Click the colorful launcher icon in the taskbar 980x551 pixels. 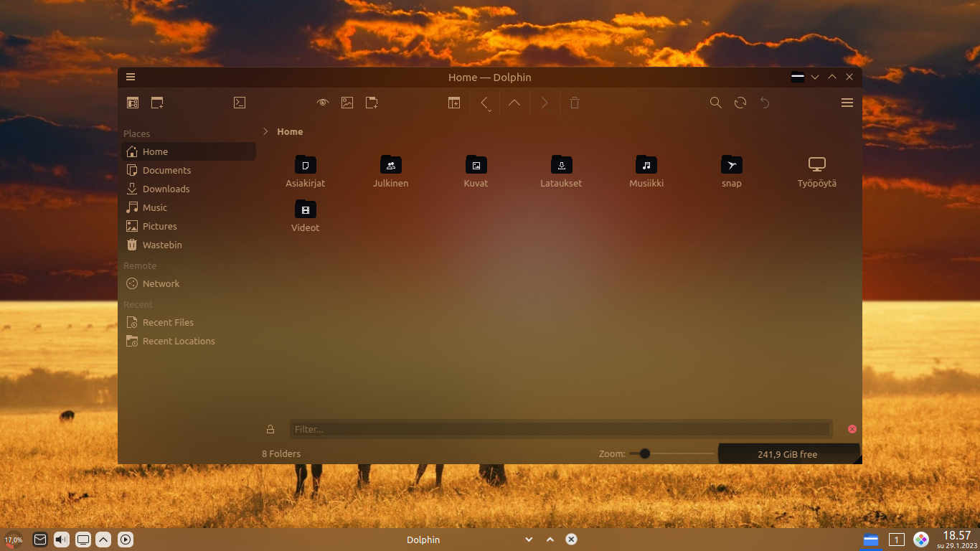coord(921,540)
